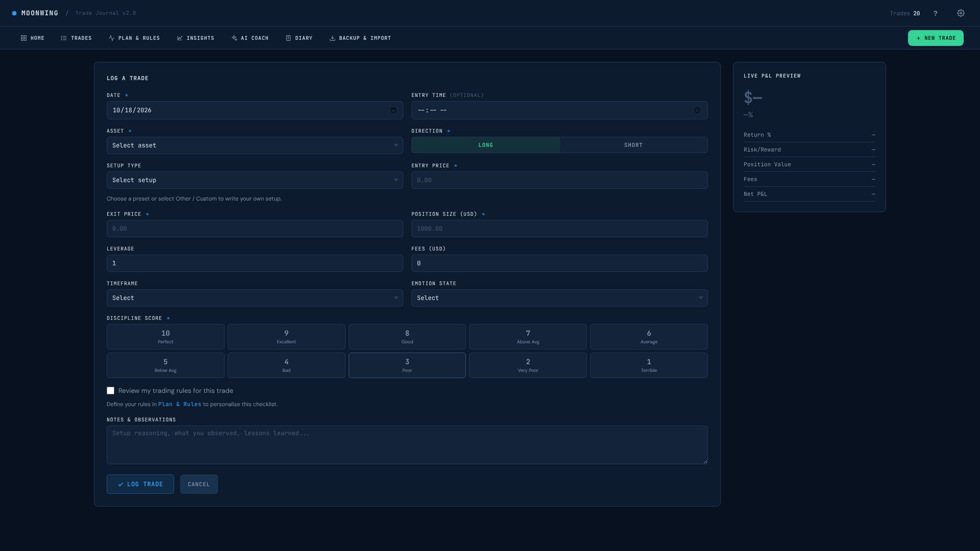Select discipline score 8 Good

(x=407, y=337)
